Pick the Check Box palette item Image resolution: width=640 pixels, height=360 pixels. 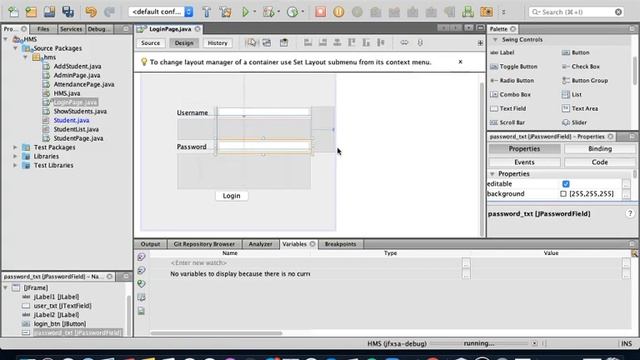coord(581,66)
